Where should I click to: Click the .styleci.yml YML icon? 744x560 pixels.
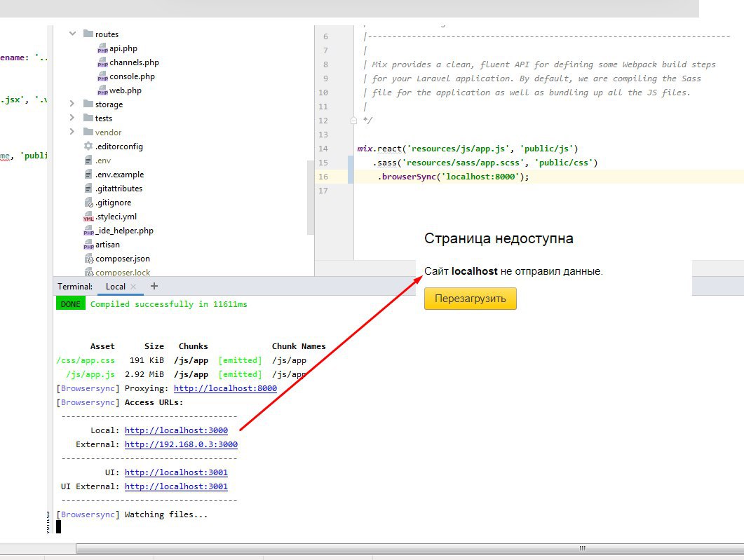[x=88, y=217]
